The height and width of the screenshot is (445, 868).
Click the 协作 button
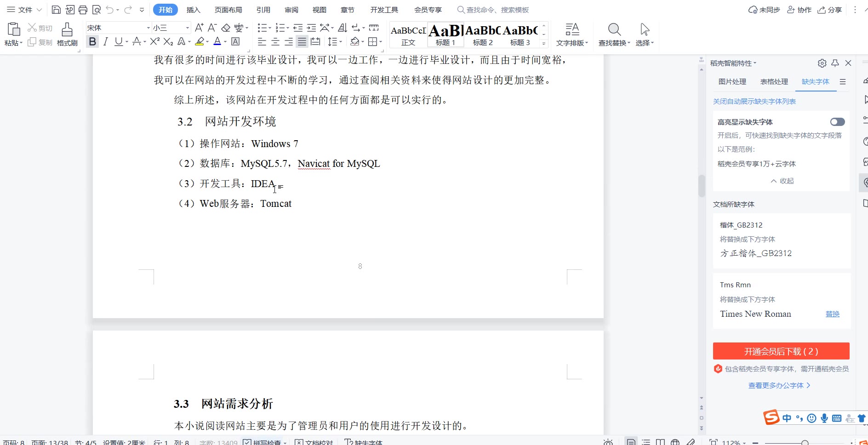click(799, 10)
